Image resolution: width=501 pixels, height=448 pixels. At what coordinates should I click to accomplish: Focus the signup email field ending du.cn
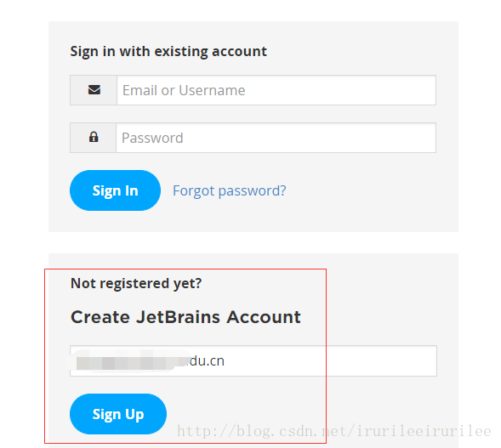click(253, 360)
